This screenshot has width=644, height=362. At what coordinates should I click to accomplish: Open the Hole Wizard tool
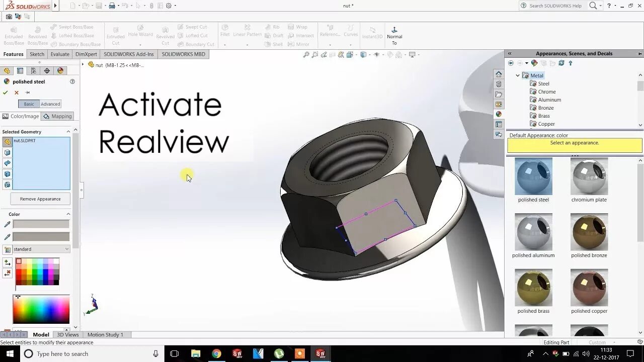pos(141,34)
